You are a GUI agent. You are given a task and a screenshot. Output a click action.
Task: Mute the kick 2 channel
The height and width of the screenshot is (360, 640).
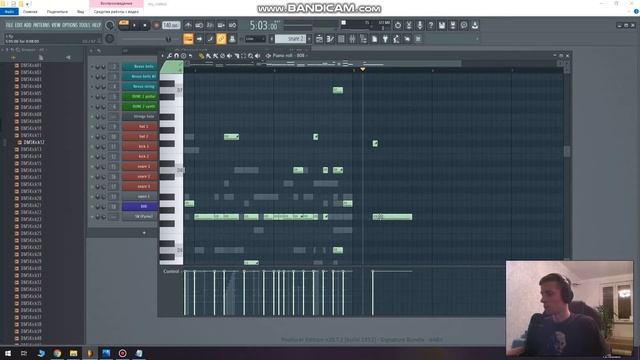[92, 156]
